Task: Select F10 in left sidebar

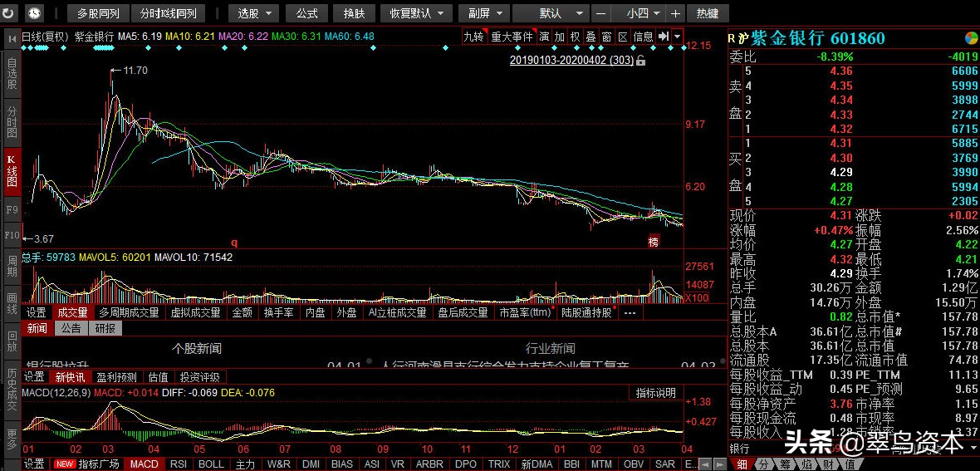Action: (x=12, y=235)
